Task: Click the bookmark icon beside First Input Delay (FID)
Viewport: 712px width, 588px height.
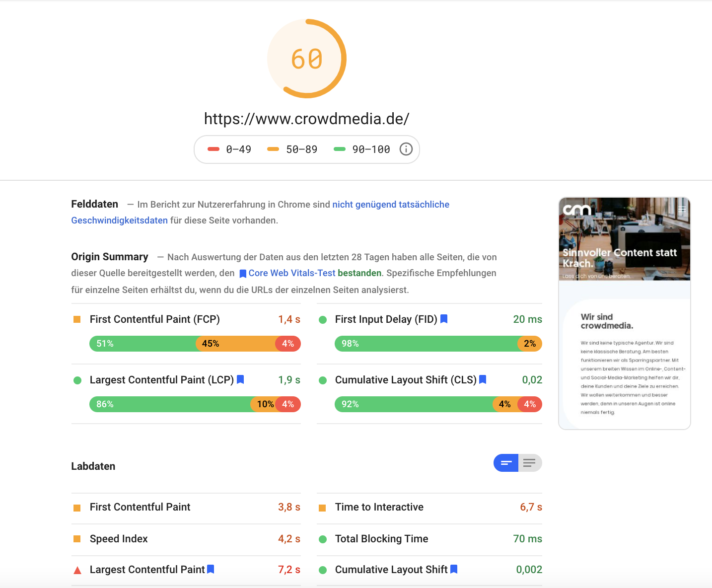Action: tap(444, 319)
